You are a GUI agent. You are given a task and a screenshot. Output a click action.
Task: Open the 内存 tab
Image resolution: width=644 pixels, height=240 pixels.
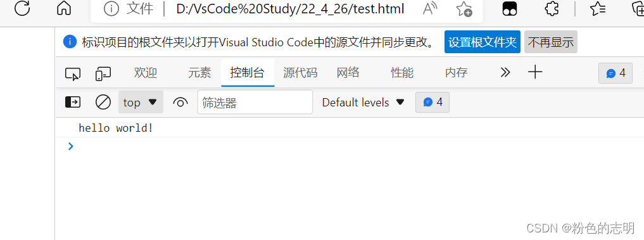point(457,73)
